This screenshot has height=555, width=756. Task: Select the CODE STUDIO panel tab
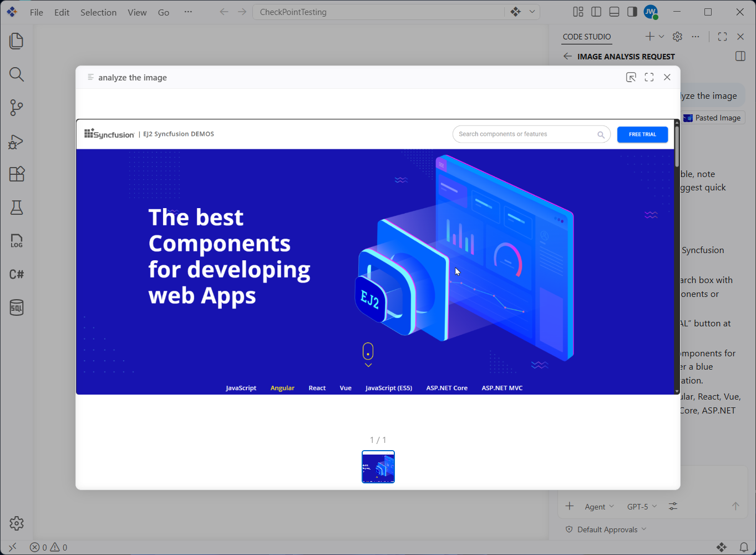point(587,37)
